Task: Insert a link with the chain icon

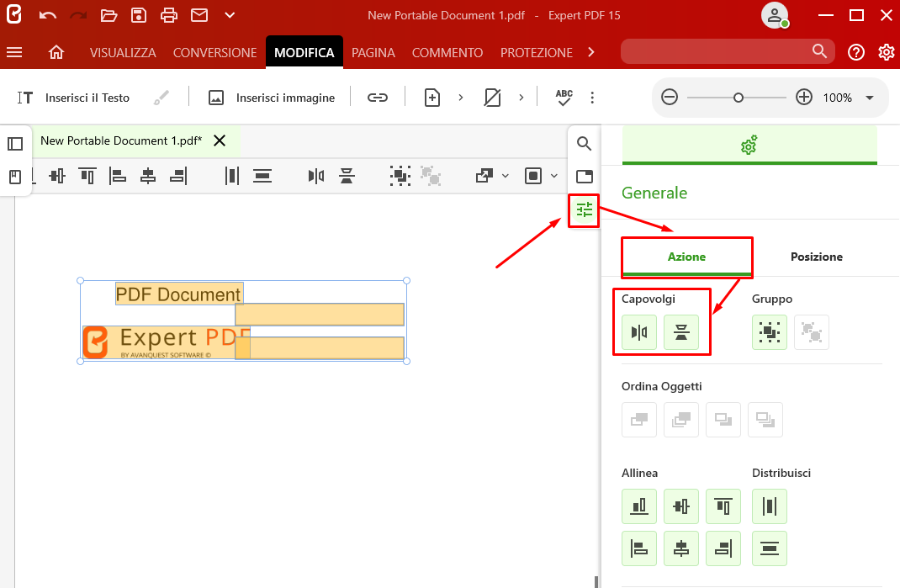Action: pos(378,98)
